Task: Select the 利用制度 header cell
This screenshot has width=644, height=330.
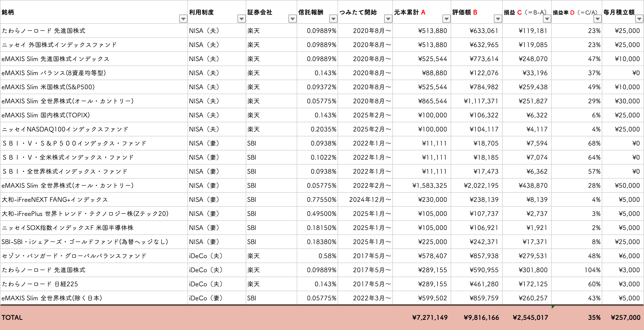Action: point(217,12)
